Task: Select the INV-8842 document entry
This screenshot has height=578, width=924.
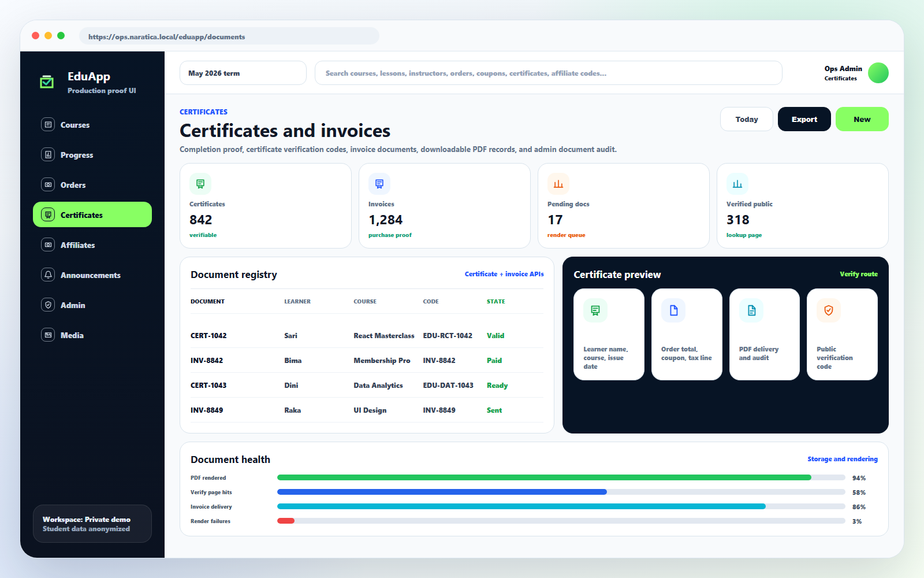Action: (367, 360)
